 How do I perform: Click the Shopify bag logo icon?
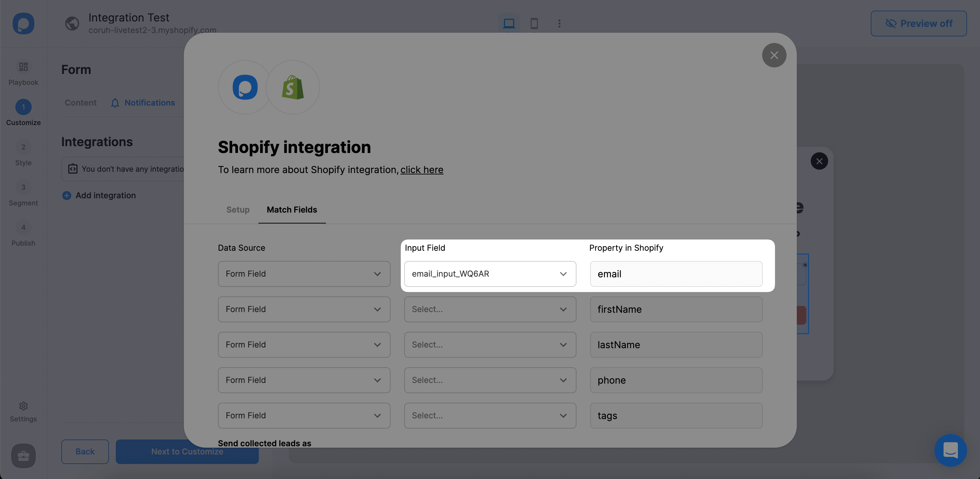(x=293, y=87)
